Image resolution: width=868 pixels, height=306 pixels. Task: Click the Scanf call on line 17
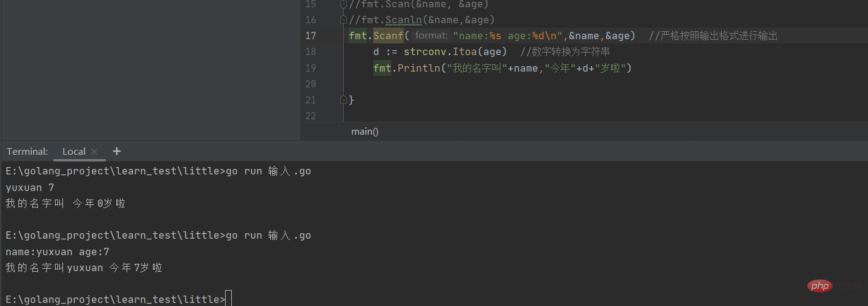388,36
